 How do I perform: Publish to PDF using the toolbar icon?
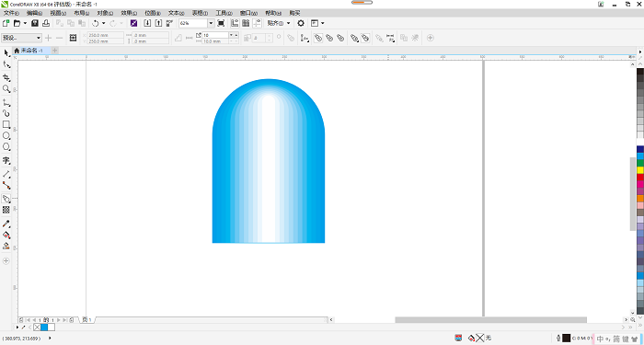[x=169, y=23]
